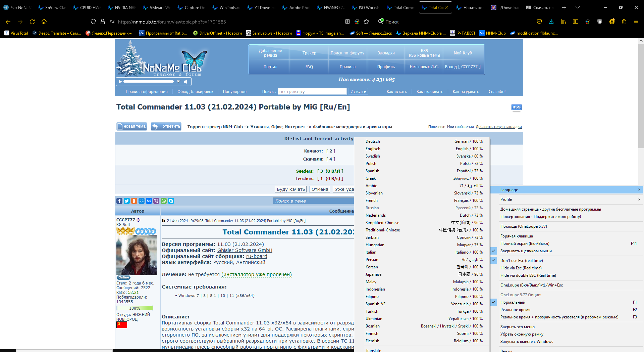Share via Moy Mir icon
Image resolution: width=644 pixels, height=352 pixels.
pyautogui.click(x=142, y=201)
